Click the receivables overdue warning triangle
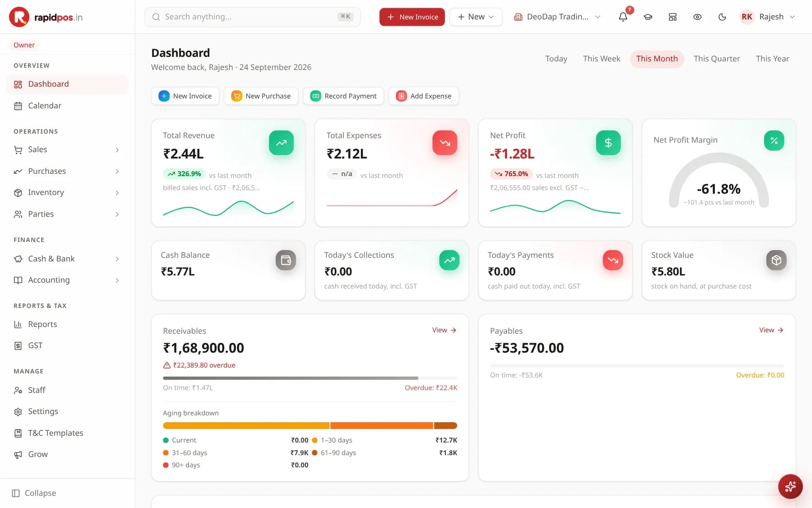The image size is (812, 508). 166,365
